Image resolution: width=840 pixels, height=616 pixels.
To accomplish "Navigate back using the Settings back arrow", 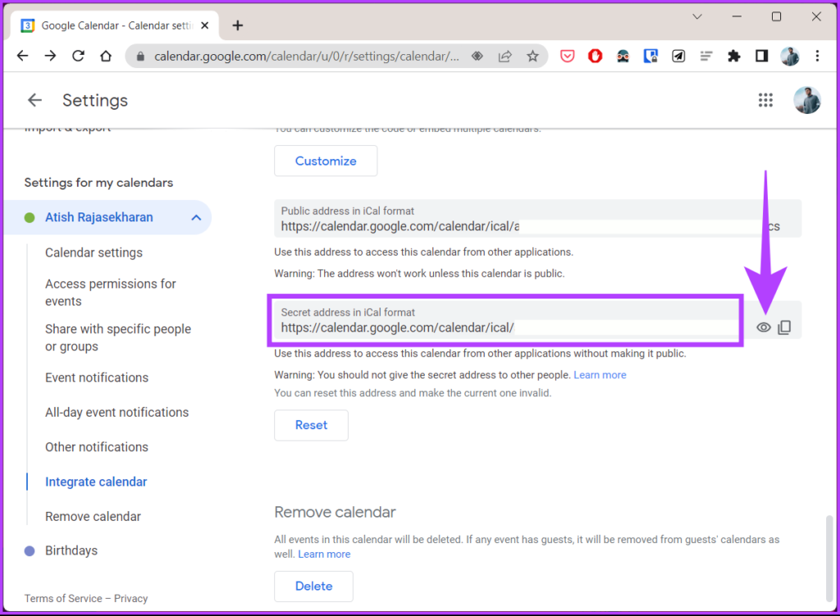I will (34, 100).
